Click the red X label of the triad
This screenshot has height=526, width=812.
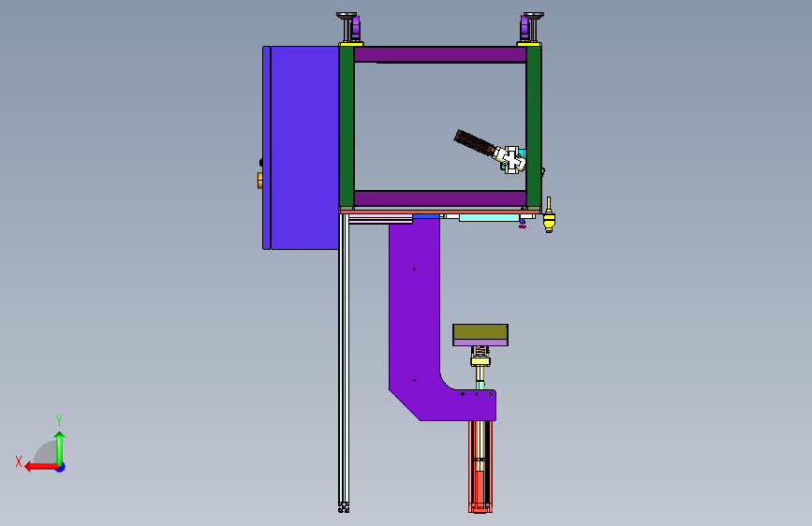pos(19,461)
